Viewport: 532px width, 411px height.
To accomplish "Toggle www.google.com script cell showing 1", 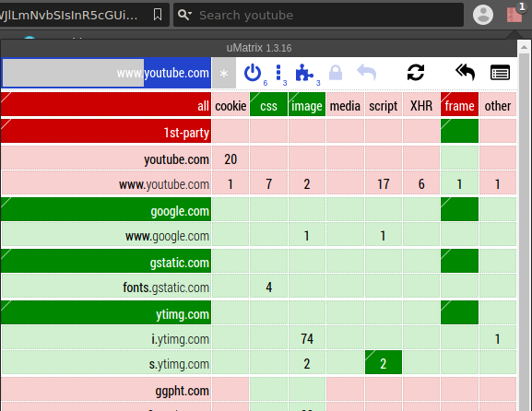I will [384, 234].
